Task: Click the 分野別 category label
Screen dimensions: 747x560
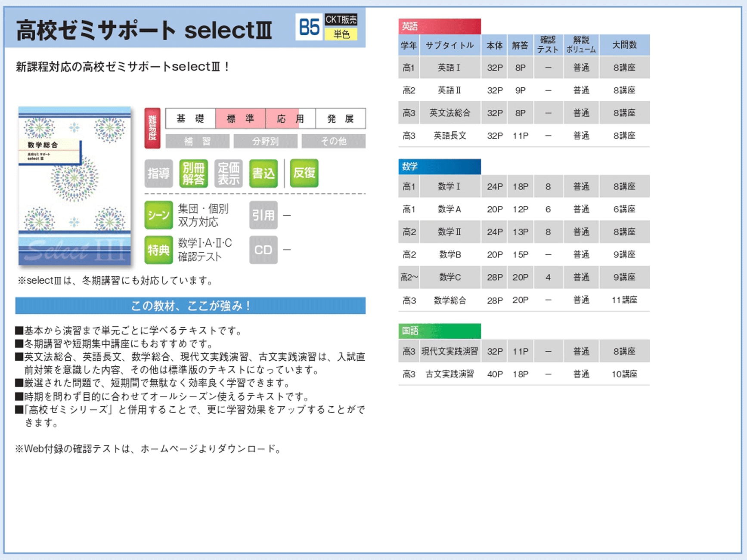Action: coord(265,141)
